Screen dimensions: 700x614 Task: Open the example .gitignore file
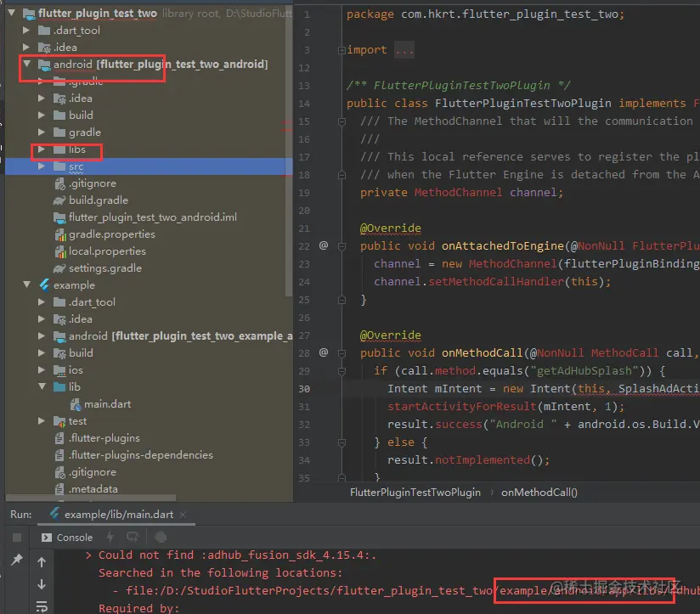tap(93, 471)
